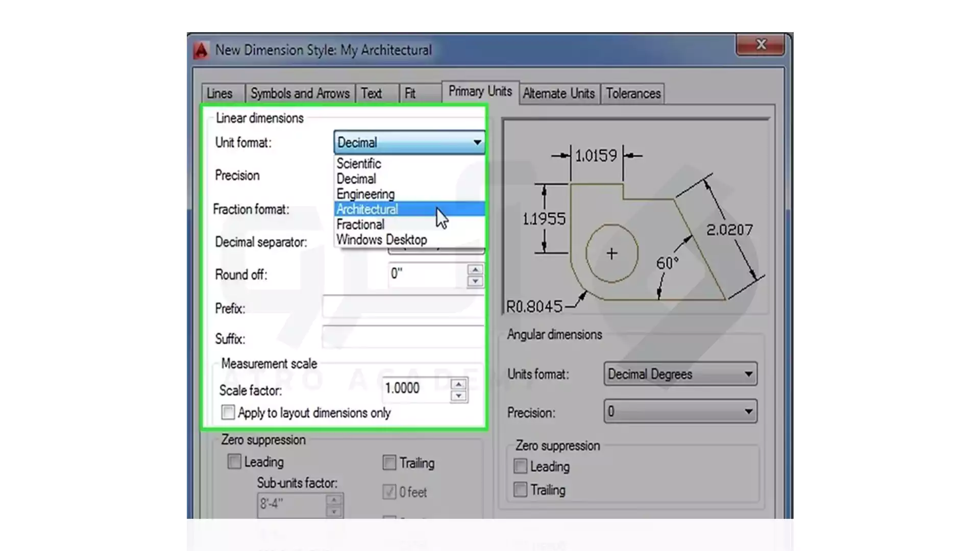This screenshot has width=980, height=551.
Task: Select Fractional unit format option
Action: [409, 224]
